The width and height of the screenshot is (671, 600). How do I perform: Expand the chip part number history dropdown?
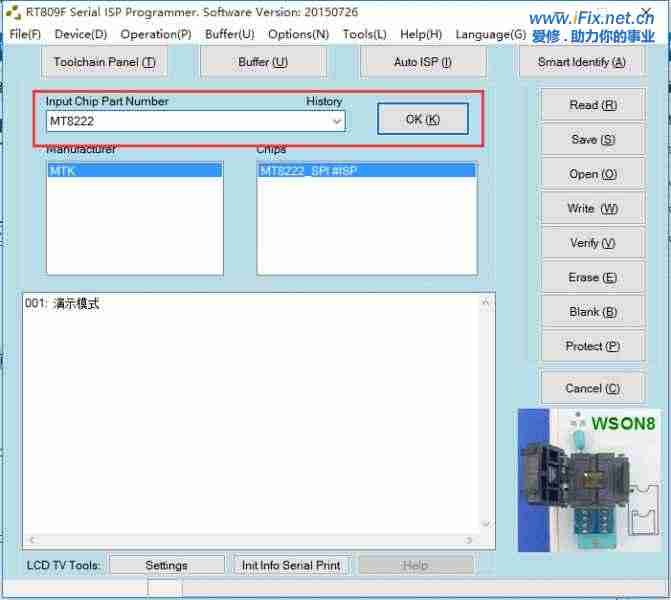coord(337,121)
